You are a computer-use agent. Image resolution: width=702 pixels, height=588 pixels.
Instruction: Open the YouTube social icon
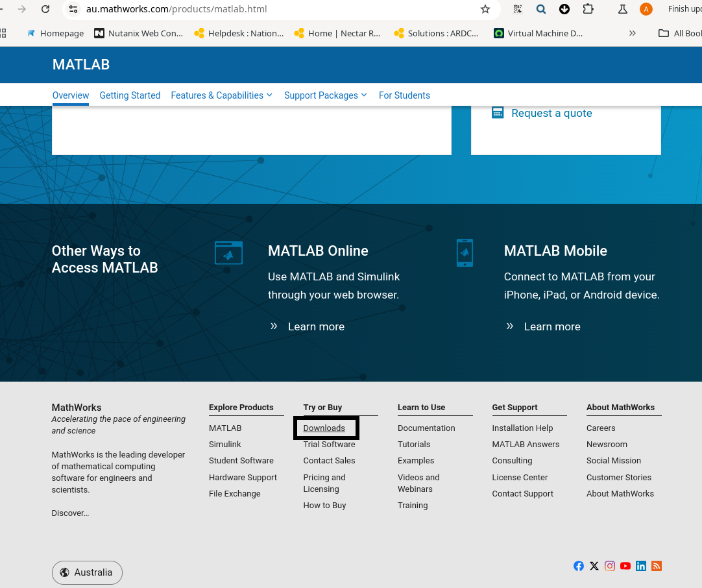(x=625, y=566)
